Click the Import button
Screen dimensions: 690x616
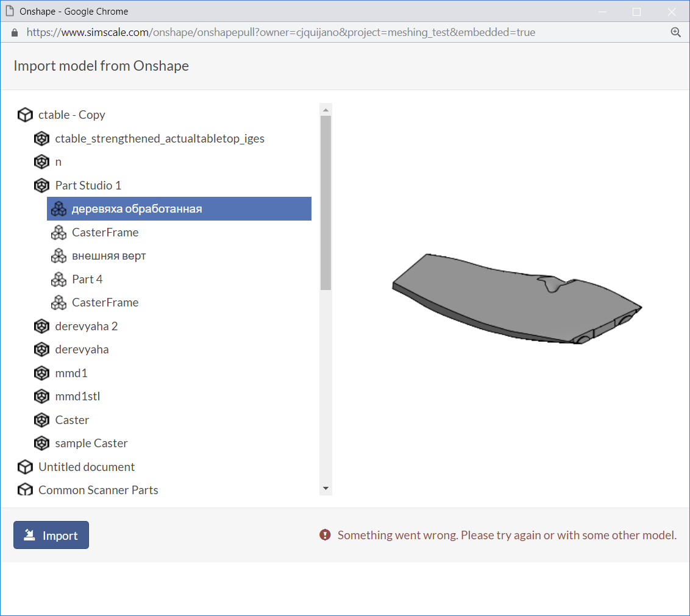[51, 535]
